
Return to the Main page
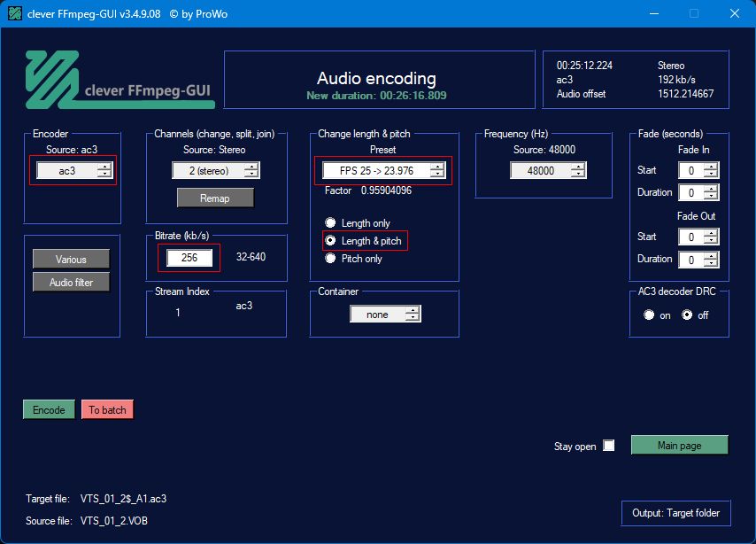tap(679, 446)
